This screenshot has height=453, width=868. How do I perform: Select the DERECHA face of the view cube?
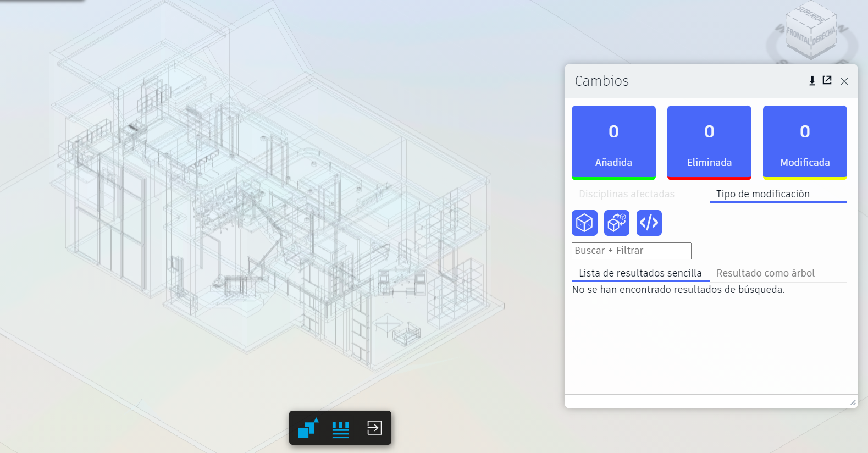tap(825, 37)
